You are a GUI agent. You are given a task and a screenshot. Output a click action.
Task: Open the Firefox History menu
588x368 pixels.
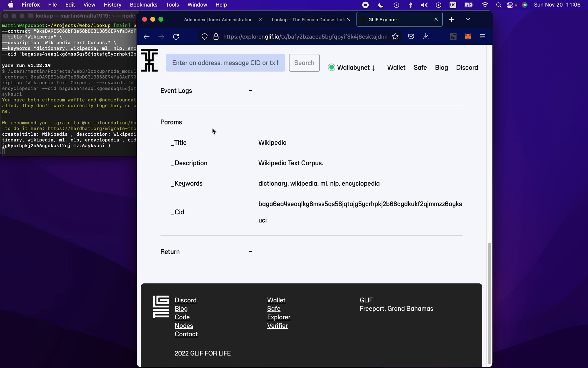click(112, 5)
